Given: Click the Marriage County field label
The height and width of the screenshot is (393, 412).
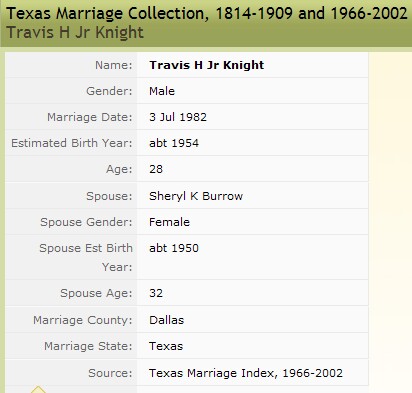Looking at the screenshot, I should click(83, 320).
